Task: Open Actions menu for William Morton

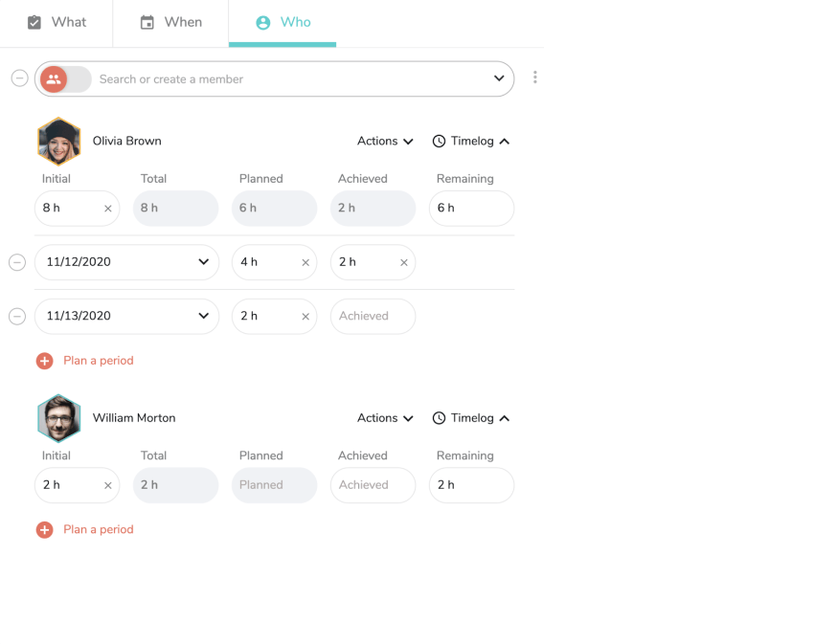Action: click(385, 418)
